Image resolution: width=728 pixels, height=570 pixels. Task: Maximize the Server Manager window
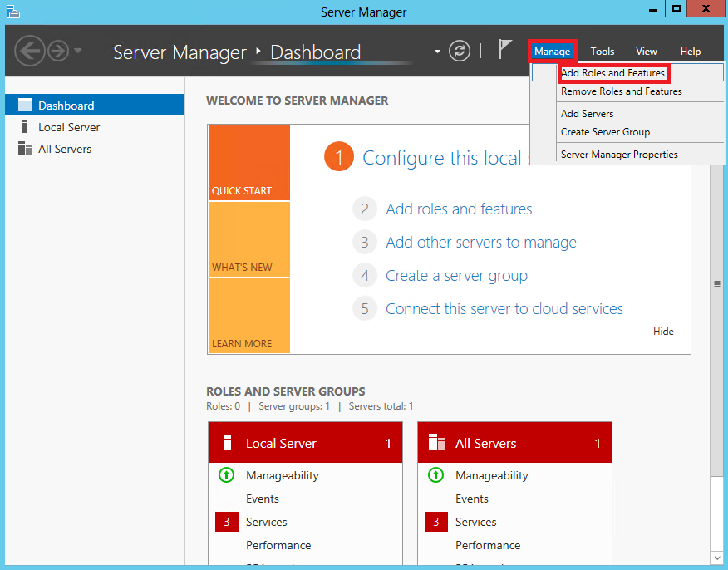pos(676,9)
